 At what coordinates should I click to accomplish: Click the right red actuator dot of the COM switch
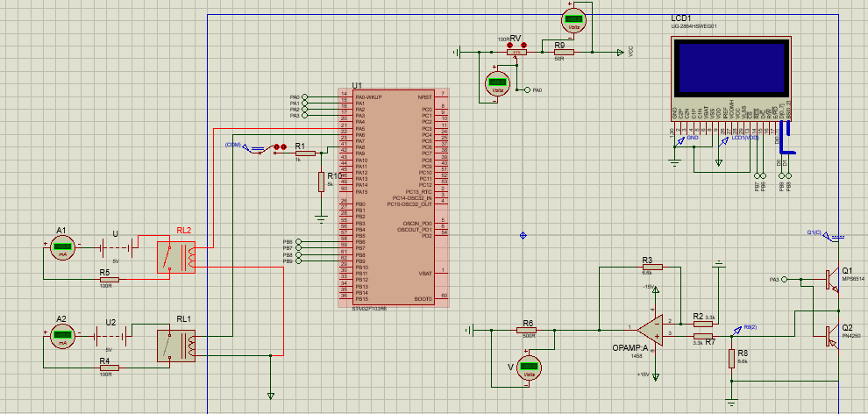point(283,146)
